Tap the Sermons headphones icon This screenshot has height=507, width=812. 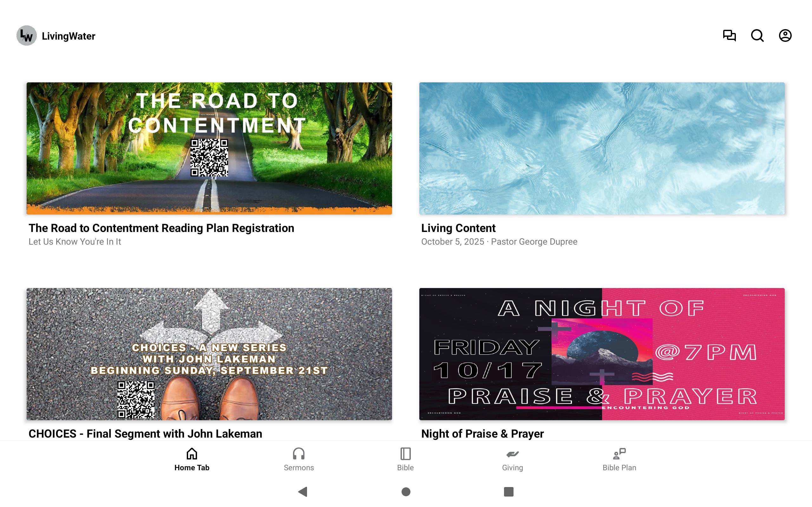tap(298, 454)
